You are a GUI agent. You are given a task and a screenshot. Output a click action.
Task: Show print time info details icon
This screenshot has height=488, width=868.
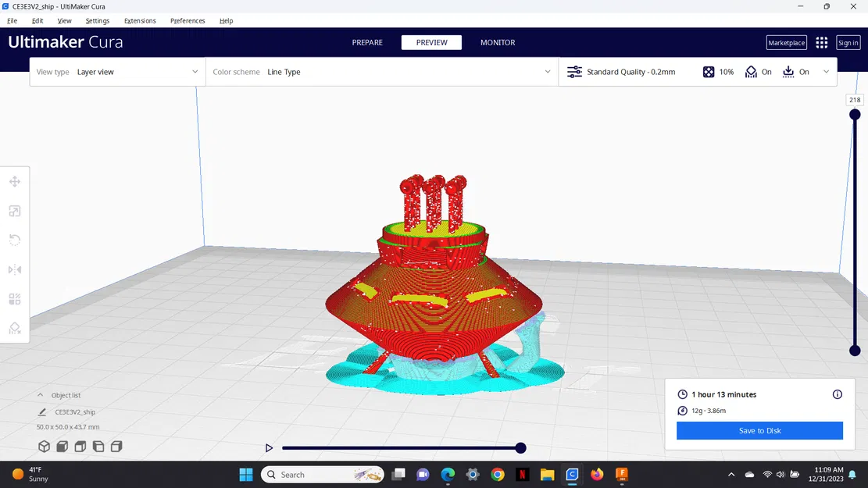(837, 394)
